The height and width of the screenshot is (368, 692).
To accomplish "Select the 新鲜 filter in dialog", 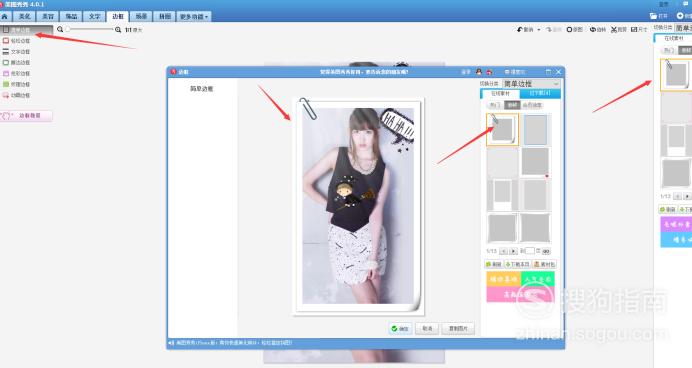I will 512,105.
